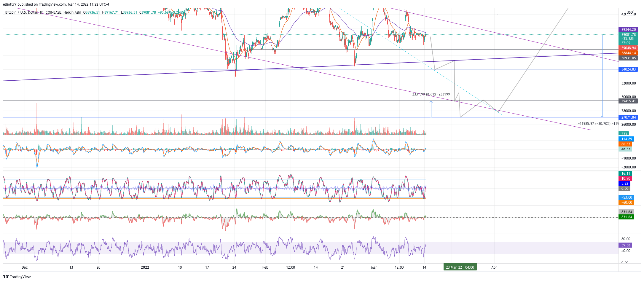Screen dimensions: 644x282
Task: Click the orange 38844.14 price label
Action: 628,53
